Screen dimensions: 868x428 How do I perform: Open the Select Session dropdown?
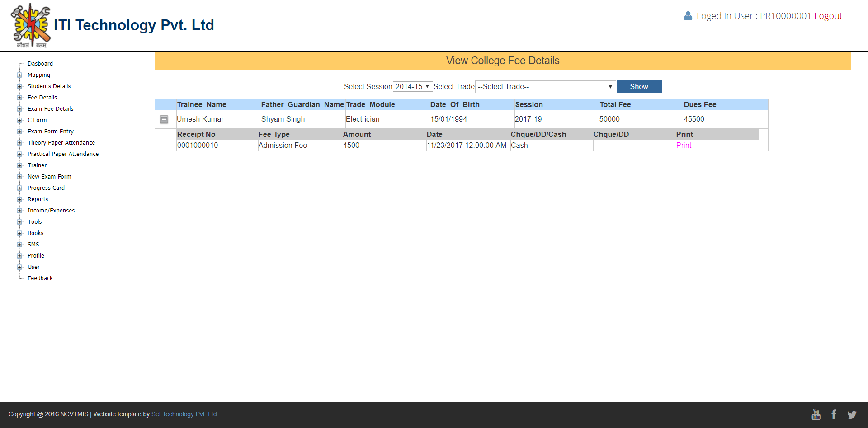(412, 87)
